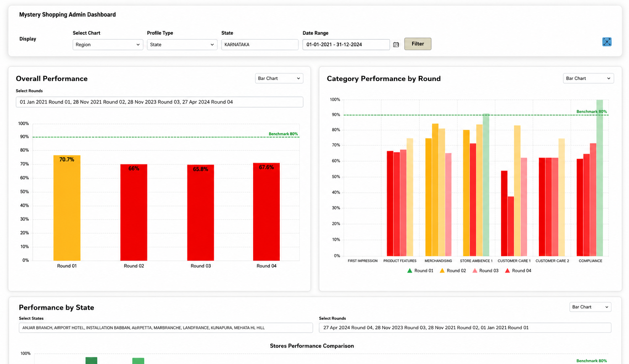Toggle Round 03 pink triangle legend marker
This screenshot has height=364, width=629.
tap(475, 271)
